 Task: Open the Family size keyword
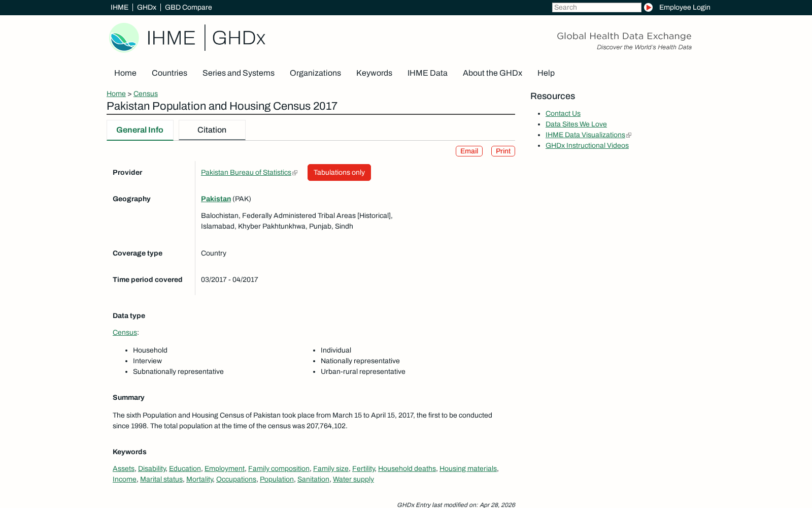coord(331,469)
